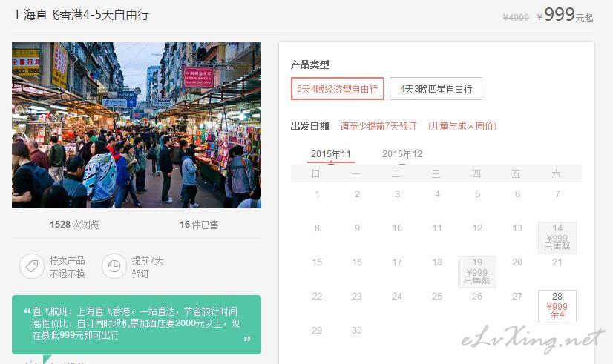Click the title 上海直飞香港4-5天自由行
Viewport: 613px width, 364px height.
click(81, 15)
